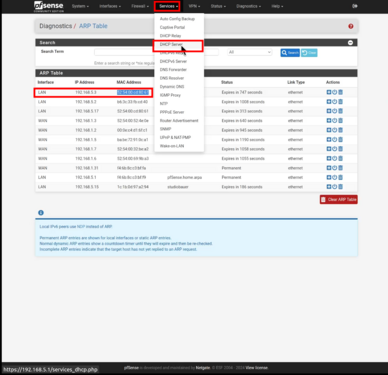388x375 pixels.
Task: Open the Firewall dropdown menu
Action: point(140,6)
